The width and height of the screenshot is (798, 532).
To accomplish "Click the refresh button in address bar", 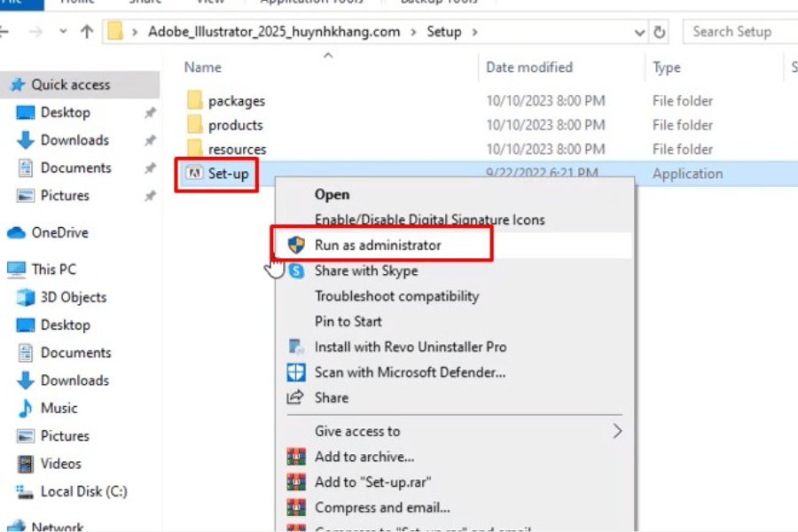I will 660,32.
